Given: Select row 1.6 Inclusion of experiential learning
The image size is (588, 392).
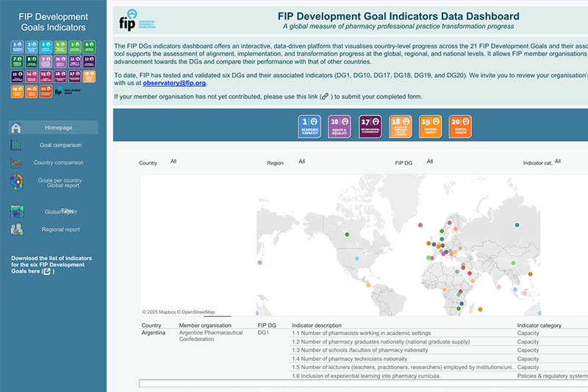Looking at the screenshot, I should pos(366,376).
